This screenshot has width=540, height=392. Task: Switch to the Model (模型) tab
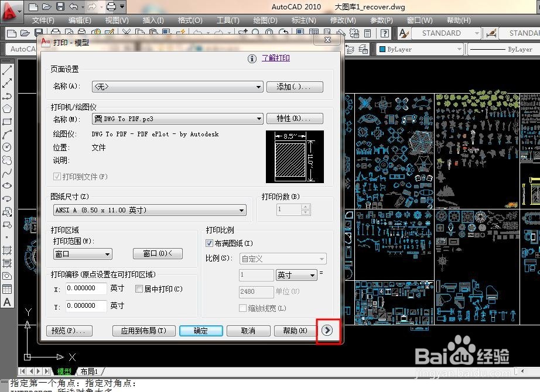64,372
